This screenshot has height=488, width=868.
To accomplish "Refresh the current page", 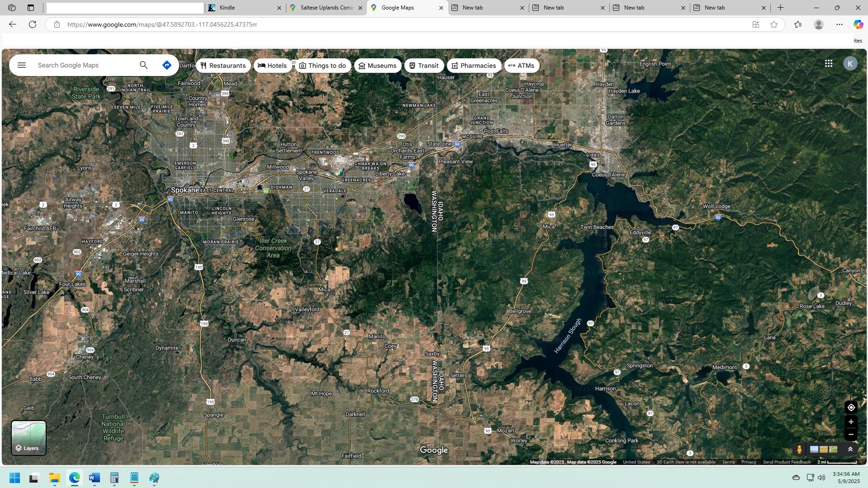I will tap(33, 24).
